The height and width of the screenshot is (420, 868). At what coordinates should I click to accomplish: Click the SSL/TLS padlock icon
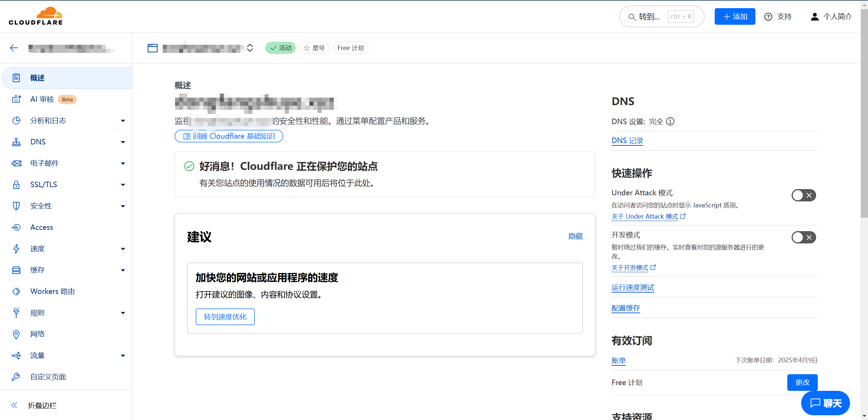(16, 185)
